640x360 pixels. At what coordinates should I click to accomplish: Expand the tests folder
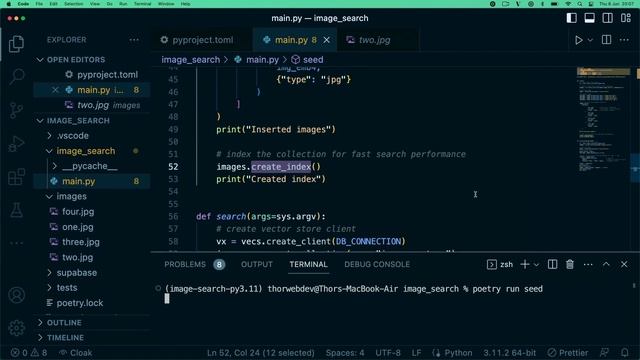click(49, 288)
